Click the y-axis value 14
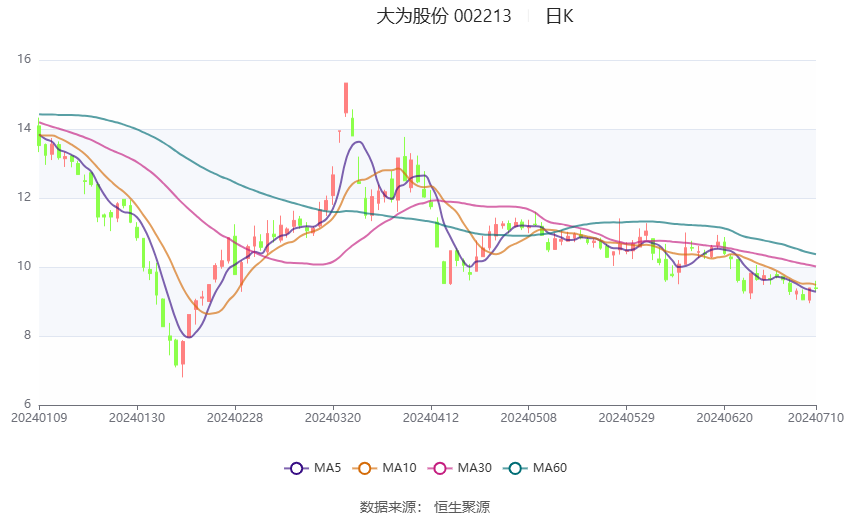The height and width of the screenshot is (517, 850). 24,128
